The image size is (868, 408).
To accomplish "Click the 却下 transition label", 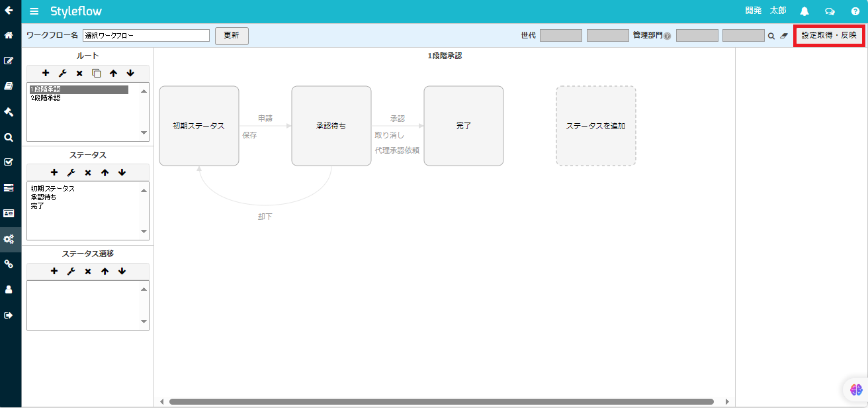I will point(265,217).
